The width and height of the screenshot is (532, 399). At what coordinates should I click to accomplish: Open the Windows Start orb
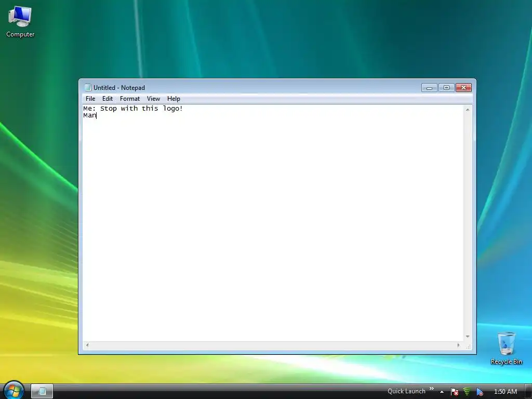(13, 390)
